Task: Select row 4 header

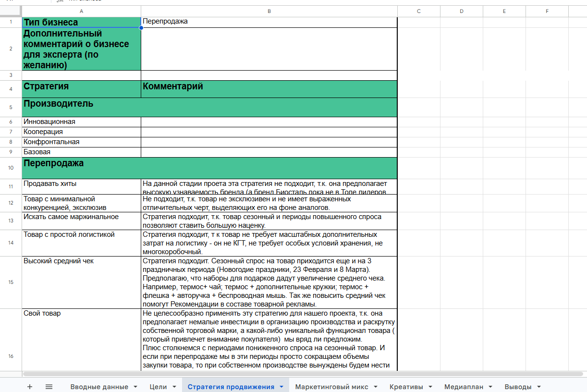Action: (11, 89)
